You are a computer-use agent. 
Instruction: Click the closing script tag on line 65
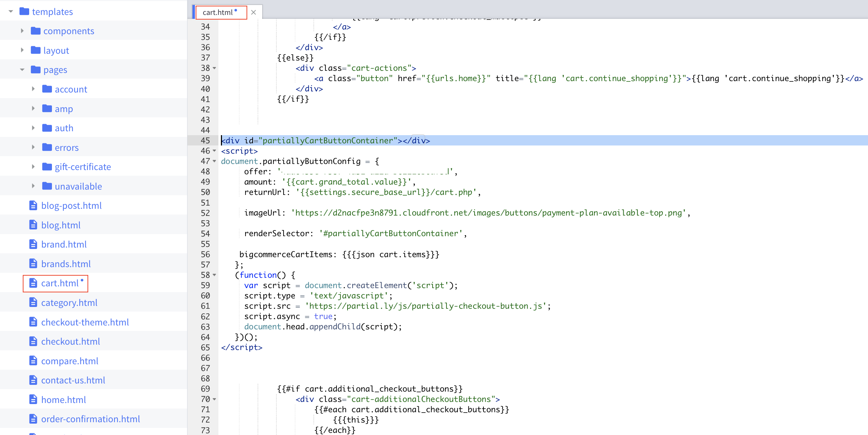click(x=242, y=347)
